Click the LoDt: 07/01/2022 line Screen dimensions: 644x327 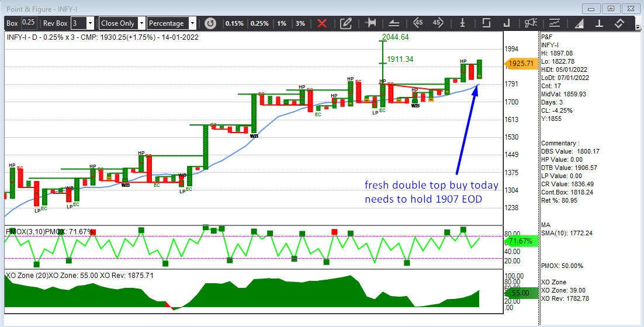point(565,78)
